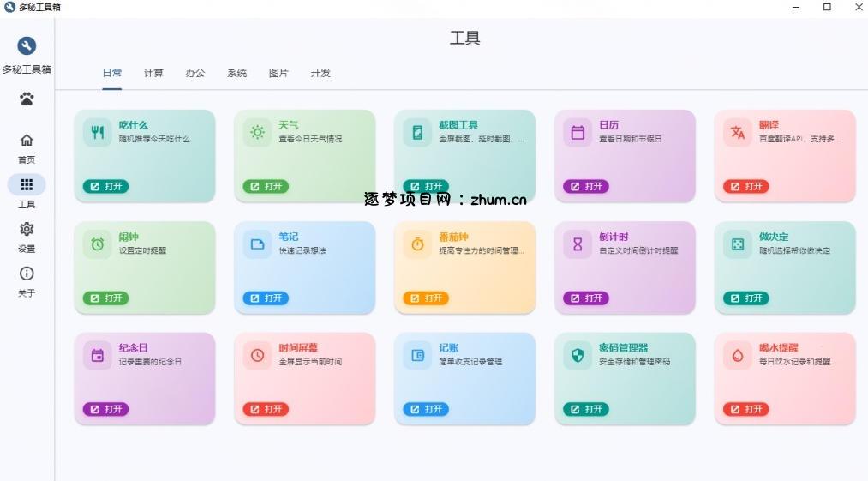Open 倒计时 using its 打开 button
This screenshot has height=481, width=868.
point(586,298)
